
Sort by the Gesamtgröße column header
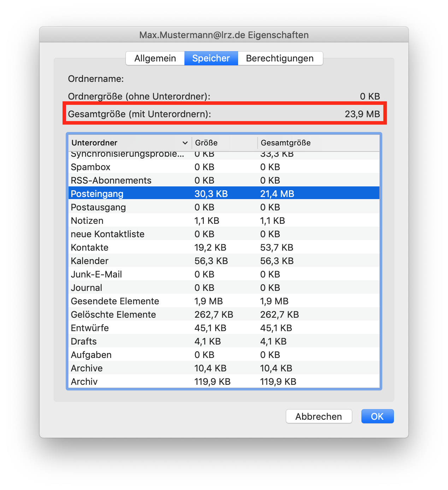[285, 143]
